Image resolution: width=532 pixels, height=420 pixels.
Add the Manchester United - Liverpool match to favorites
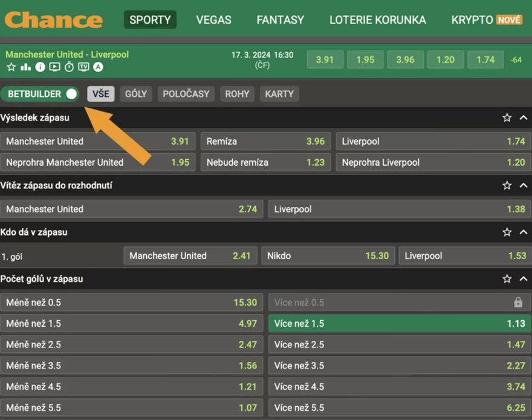pos(11,67)
